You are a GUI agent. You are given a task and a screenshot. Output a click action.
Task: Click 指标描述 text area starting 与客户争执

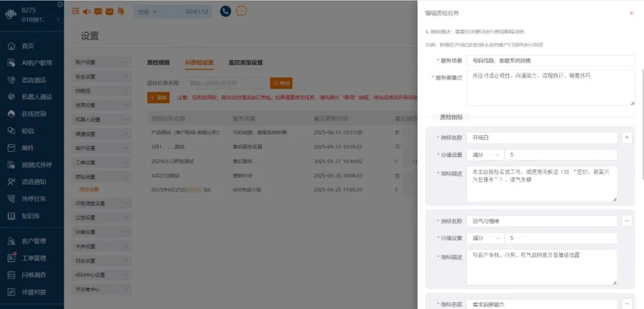pyautogui.click(x=541, y=267)
